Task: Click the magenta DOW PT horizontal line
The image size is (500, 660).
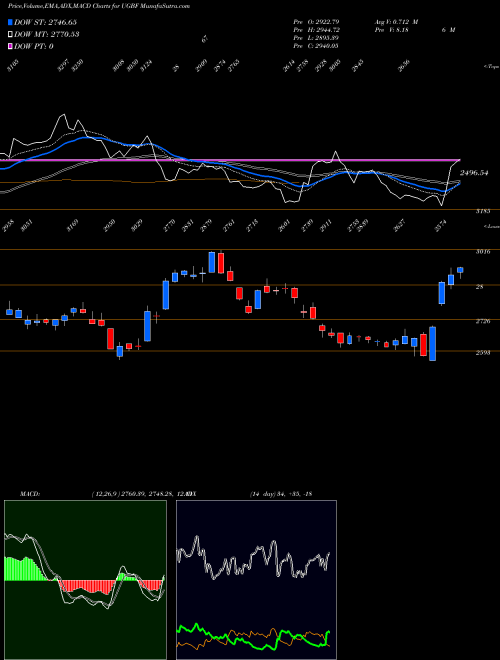Action: pos(230,160)
